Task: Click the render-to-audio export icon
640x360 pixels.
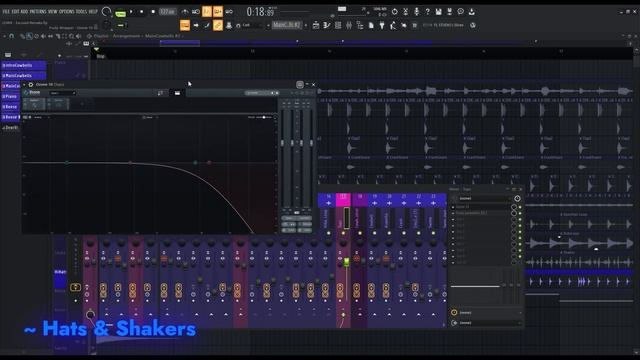Action: (x=449, y=12)
